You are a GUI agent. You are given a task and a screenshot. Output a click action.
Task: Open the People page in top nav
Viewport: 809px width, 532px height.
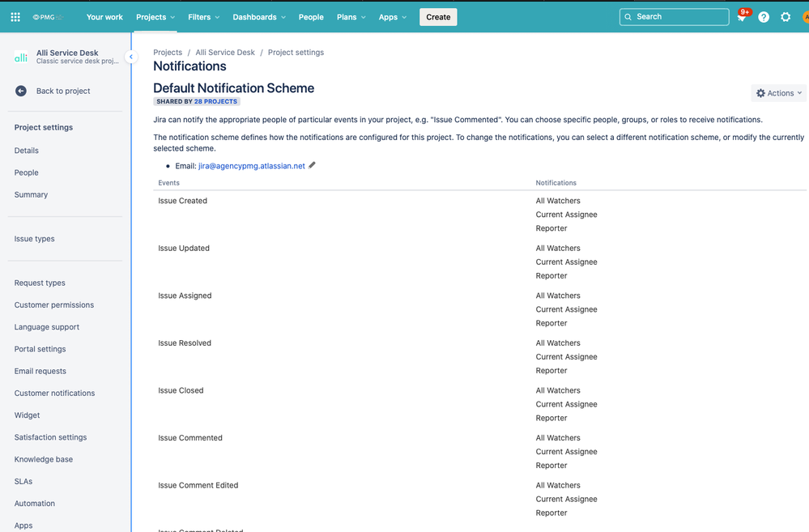coord(311,17)
